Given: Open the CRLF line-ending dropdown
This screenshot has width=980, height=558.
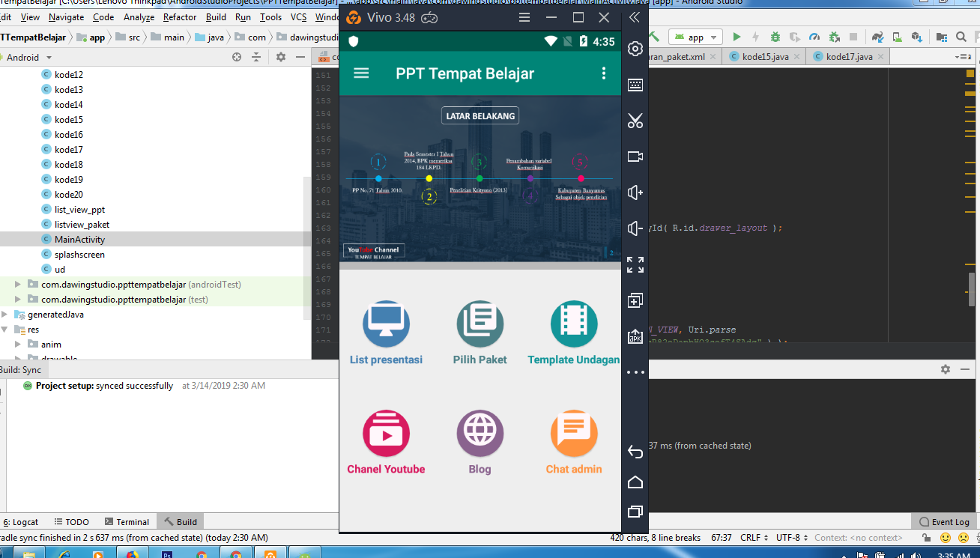Looking at the screenshot, I should coord(752,537).
